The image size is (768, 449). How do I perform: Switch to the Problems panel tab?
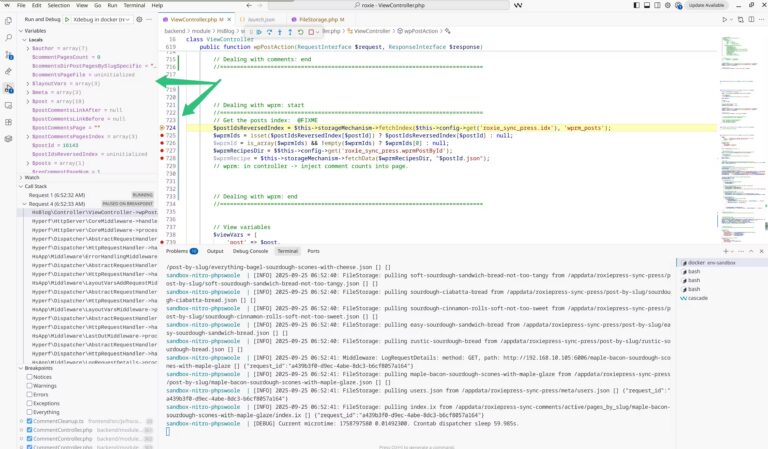point(181,251)
